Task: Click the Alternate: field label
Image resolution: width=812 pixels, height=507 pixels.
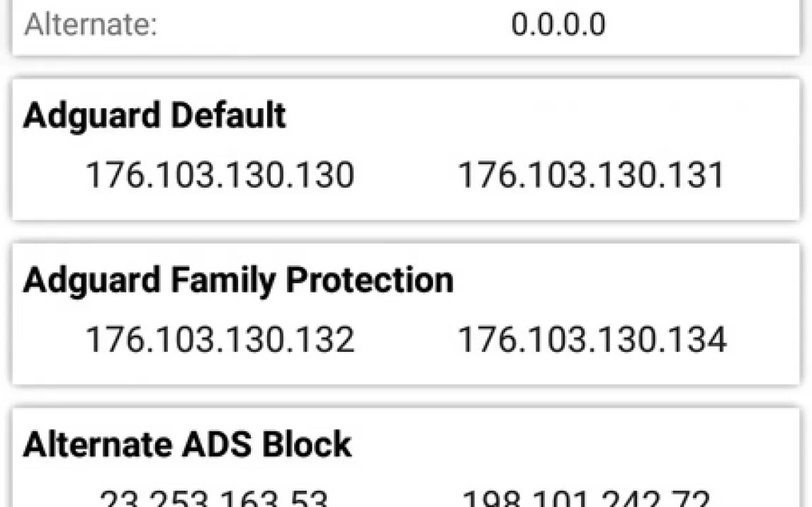Action: [x=90, y=25]
